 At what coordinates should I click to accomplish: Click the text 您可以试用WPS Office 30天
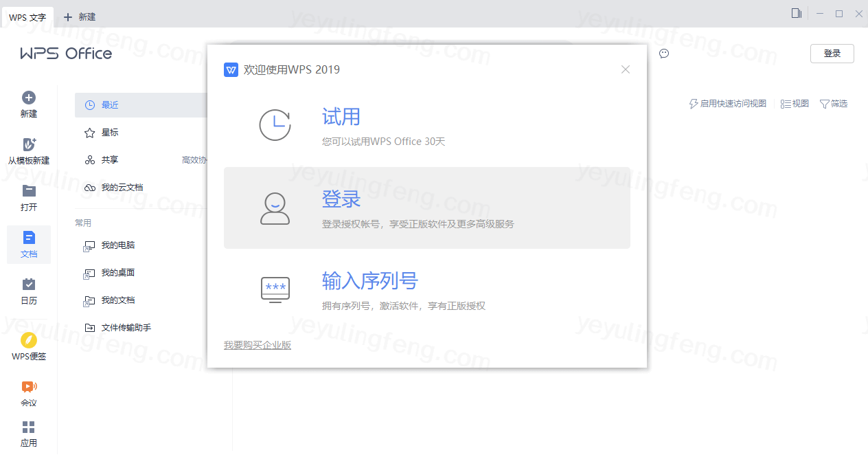coord(384,142)
